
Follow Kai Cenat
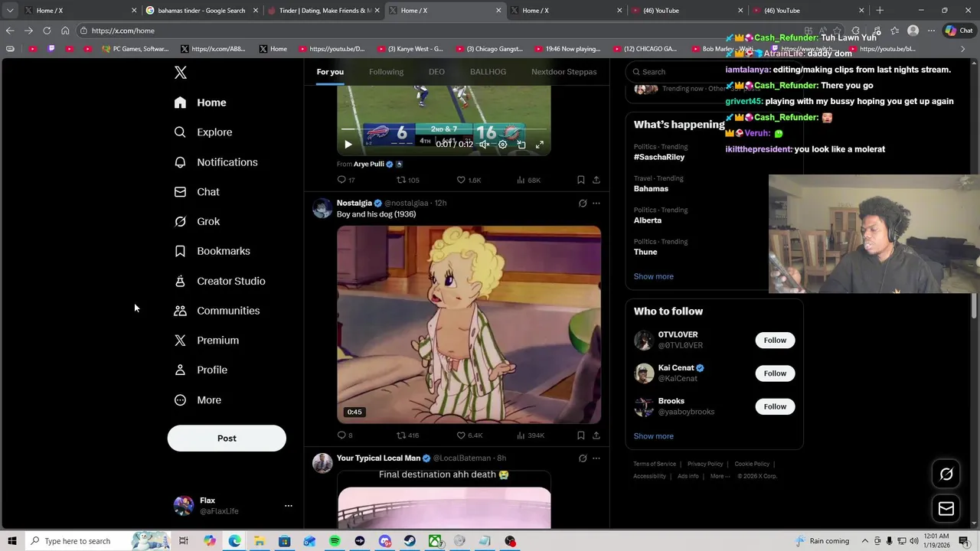(775, 373)
